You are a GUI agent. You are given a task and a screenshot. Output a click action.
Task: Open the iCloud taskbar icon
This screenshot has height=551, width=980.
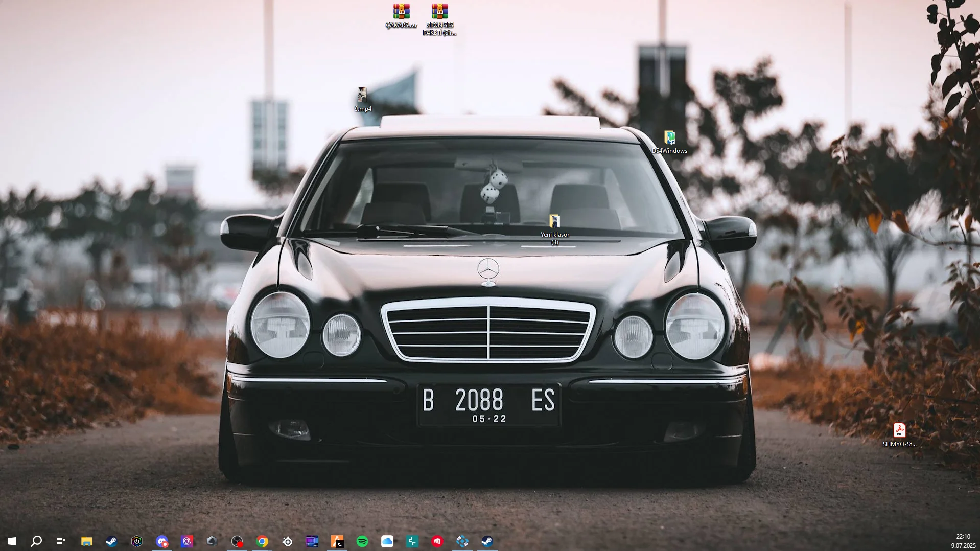click(x=387, y=541)
